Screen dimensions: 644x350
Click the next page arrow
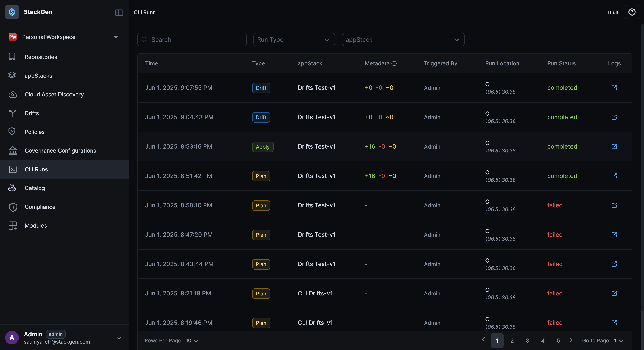tap(571, 340)
